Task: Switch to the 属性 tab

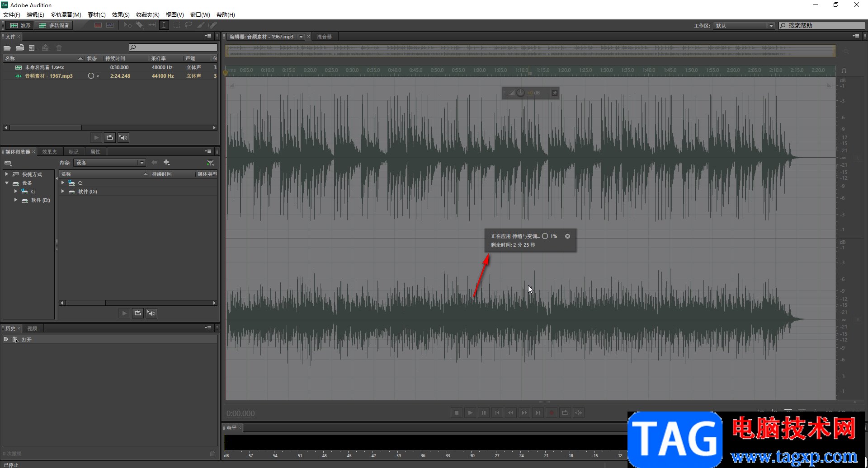Action: [95, 152]
